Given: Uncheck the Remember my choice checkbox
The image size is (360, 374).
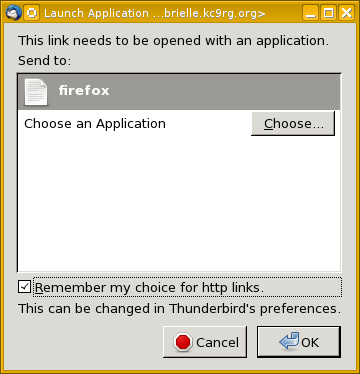Looking at the screenshot, I should (24, 287).
